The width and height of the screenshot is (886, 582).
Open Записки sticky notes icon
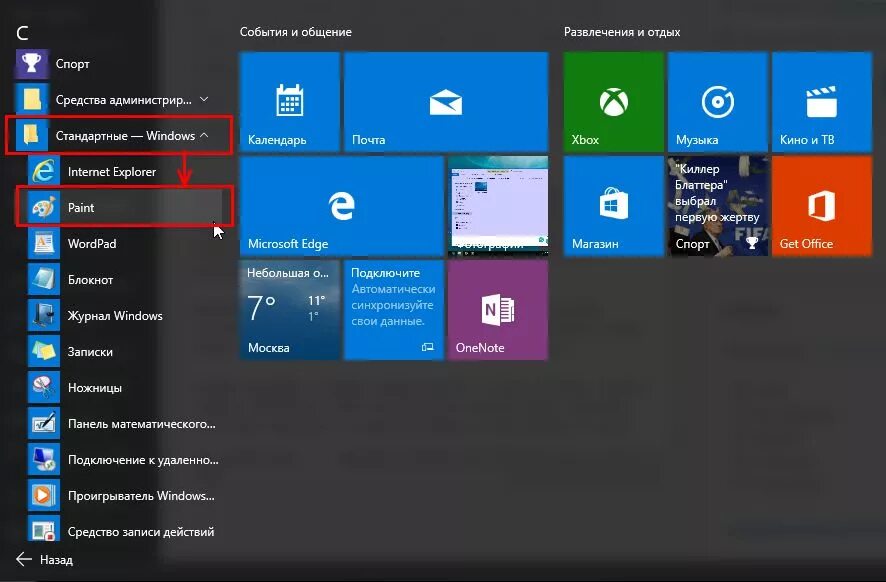44,351
